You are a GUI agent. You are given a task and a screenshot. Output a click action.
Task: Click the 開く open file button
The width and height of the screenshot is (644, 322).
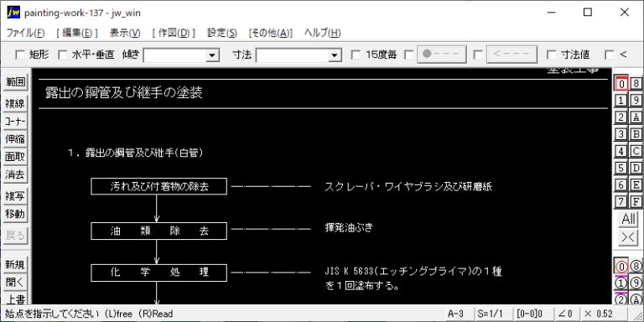pyautogui.click(x=15, y=283)
